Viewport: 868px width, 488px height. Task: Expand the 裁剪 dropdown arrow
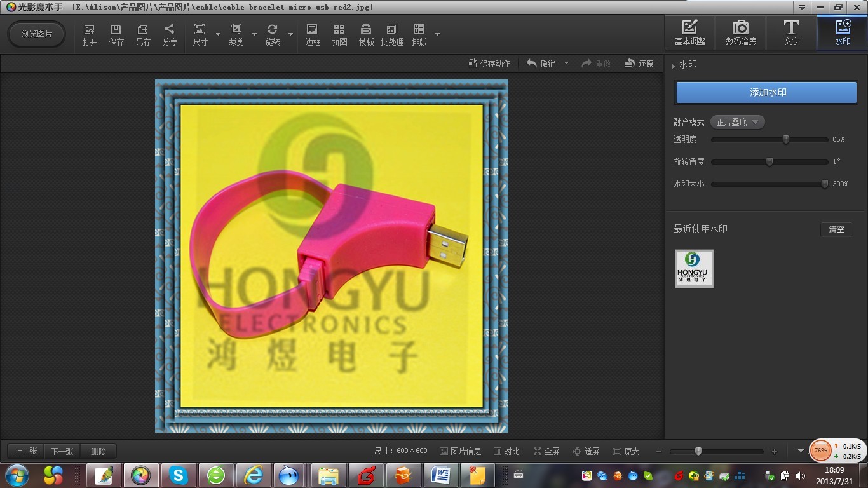pos(254,34)
